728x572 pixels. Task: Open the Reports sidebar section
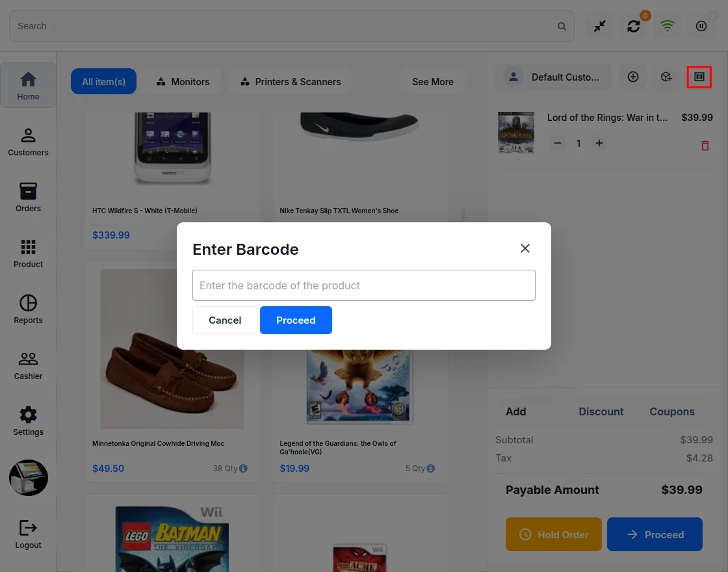point(29,309)
